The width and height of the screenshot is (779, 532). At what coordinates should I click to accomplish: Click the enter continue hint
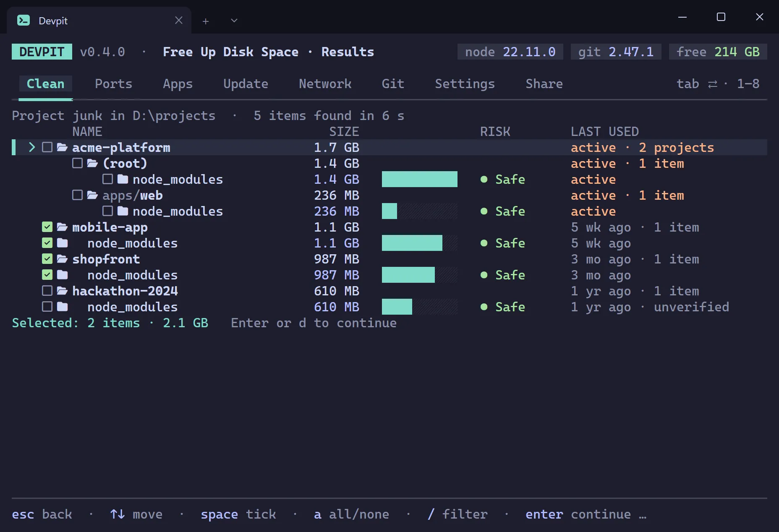(x=578, y=514)
